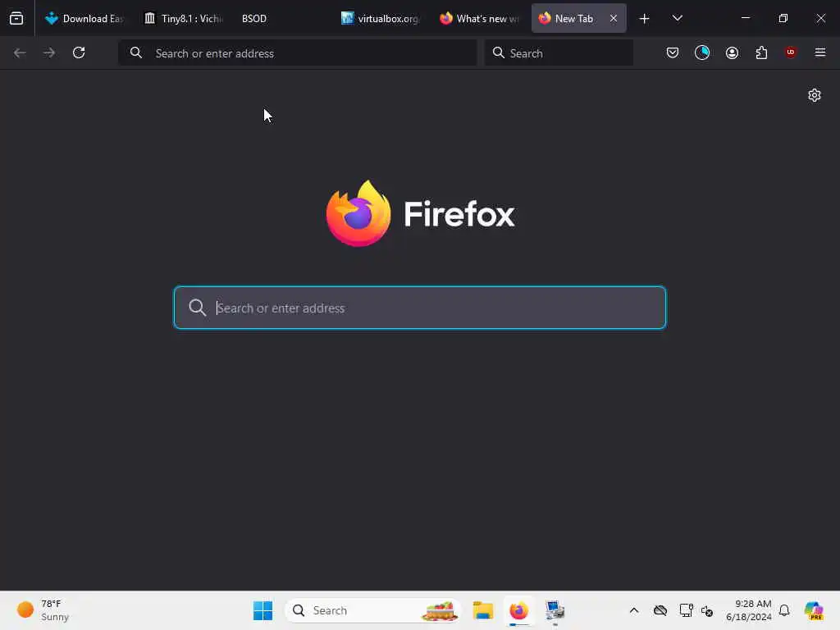Open File Explorer from taskbar
The width and height of the screenshot is (840, 630).
482,610
